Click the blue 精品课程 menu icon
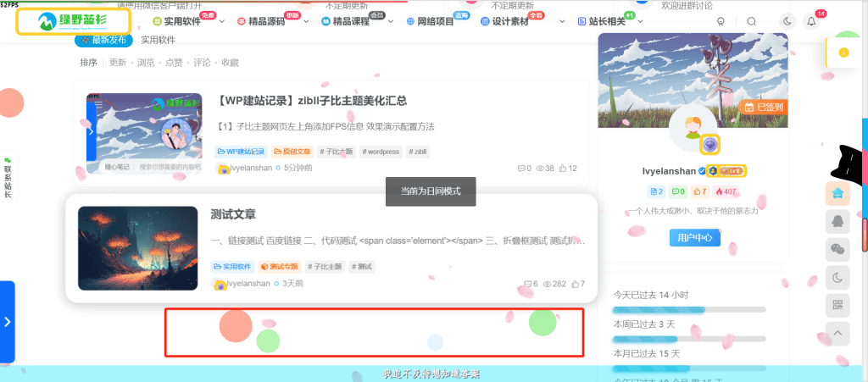The height and width of the screenshot is (382, 868). 325,21
